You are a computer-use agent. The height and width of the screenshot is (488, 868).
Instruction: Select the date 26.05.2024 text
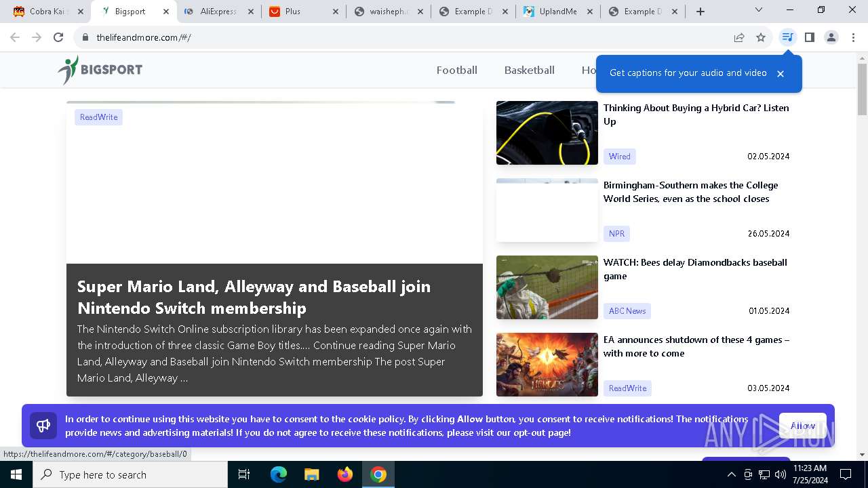[x=768, y=234]
